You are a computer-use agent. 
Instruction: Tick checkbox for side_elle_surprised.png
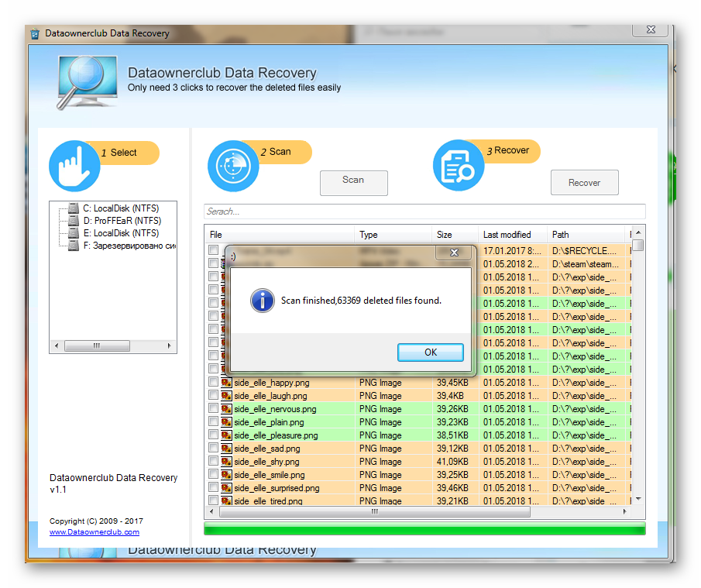tap(213, 487)
